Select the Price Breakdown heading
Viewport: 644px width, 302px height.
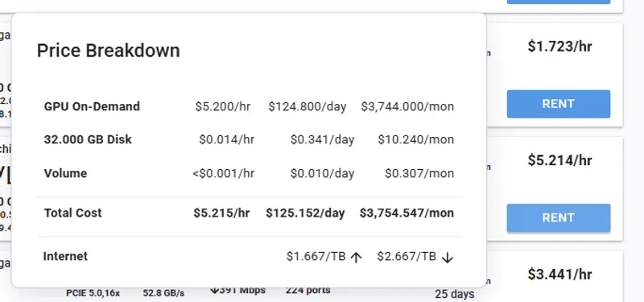click(109, 51)
